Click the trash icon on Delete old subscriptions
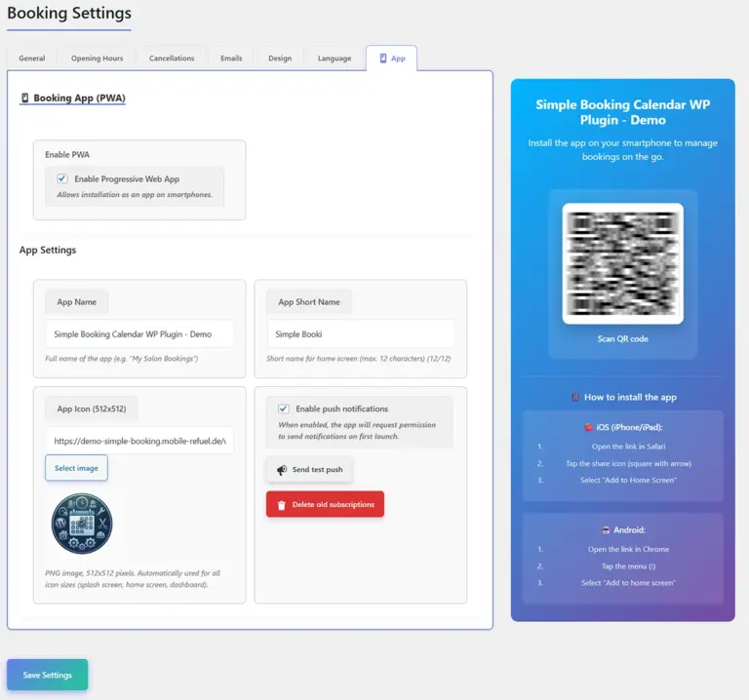This screenshot has width=749, height=700. coord(281,505)
